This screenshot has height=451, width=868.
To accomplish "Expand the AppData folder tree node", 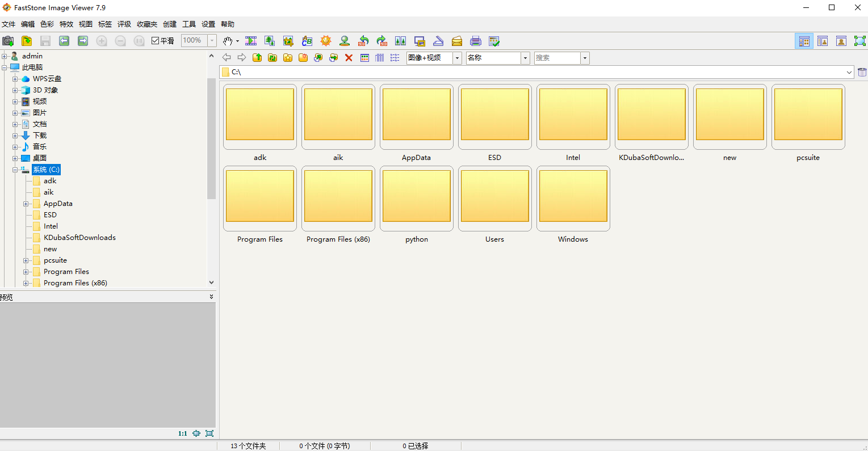I will click(26, 204).
